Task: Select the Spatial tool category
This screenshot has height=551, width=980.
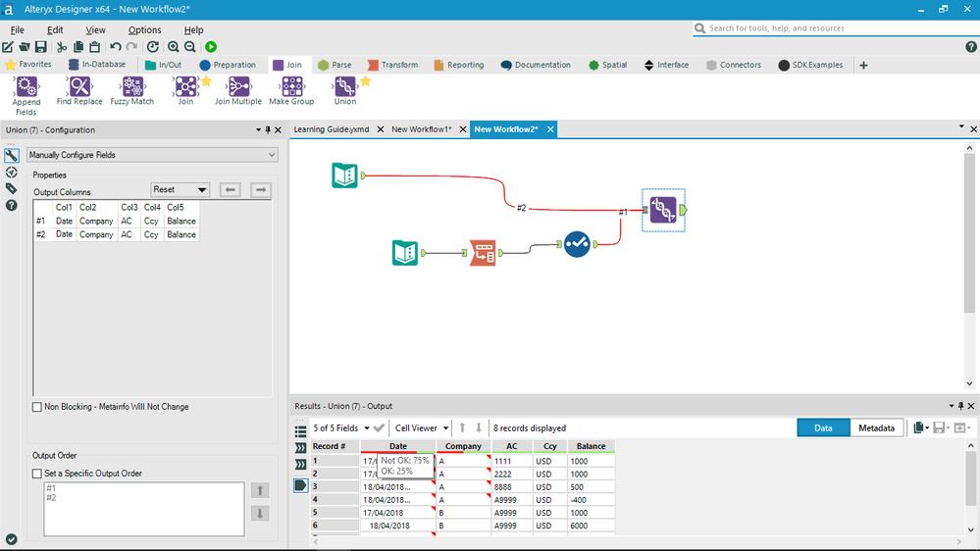Action: 607,65
